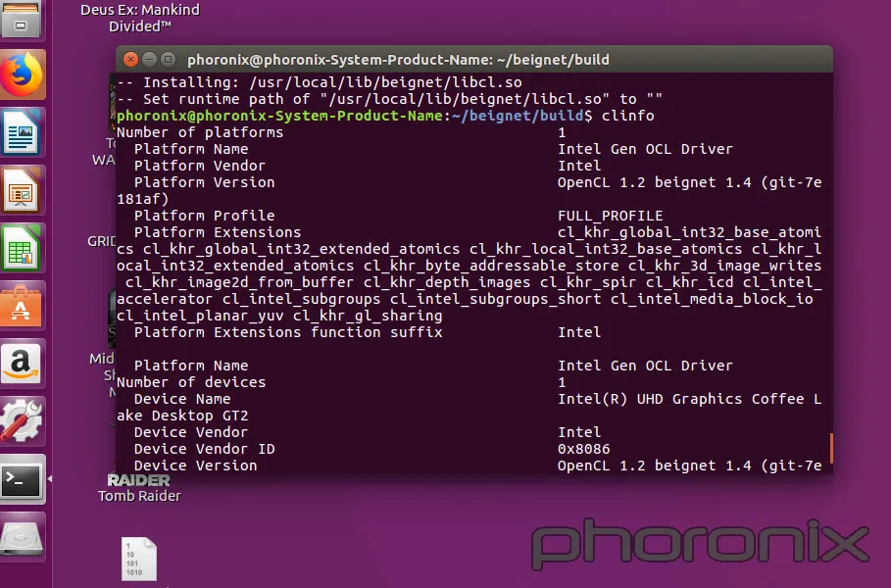Close the terminal window
The image size is (891, 588).
[x=130, y=59]
